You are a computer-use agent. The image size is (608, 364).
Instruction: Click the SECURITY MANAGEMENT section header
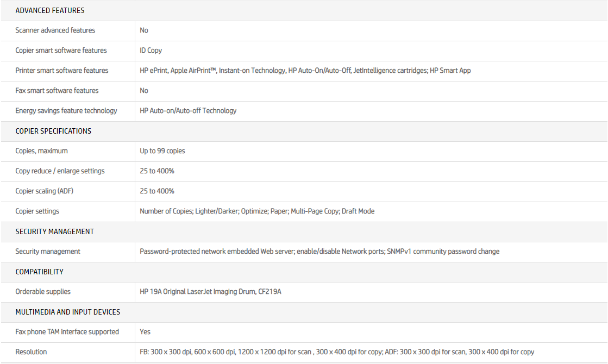click(54, 231)
